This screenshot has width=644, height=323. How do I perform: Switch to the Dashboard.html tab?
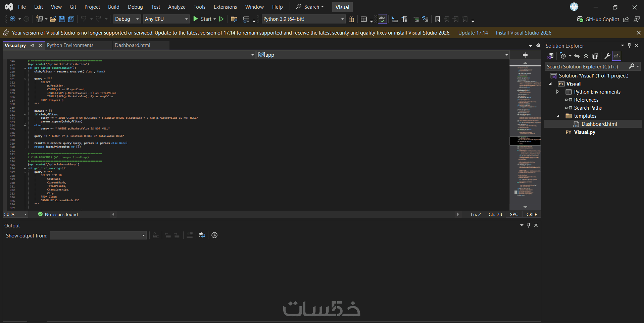pyautogui.click(x=133, y=45)
